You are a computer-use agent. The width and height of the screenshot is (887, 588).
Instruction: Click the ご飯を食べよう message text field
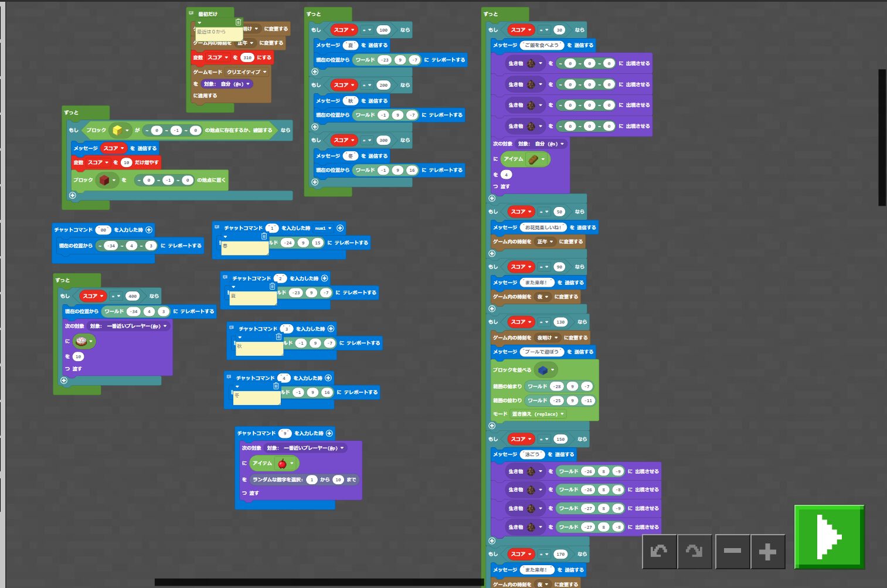click(x=542, y=45)
